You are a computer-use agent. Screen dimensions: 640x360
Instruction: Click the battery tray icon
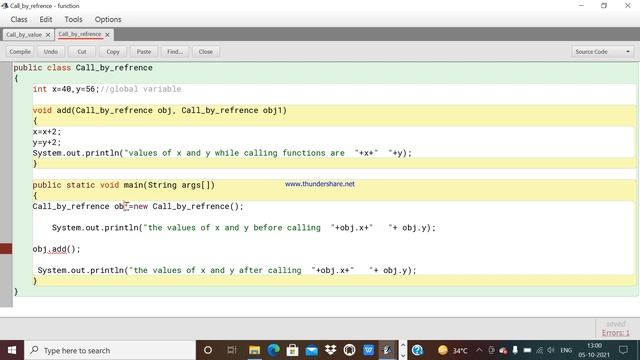[x=527, y=350]
